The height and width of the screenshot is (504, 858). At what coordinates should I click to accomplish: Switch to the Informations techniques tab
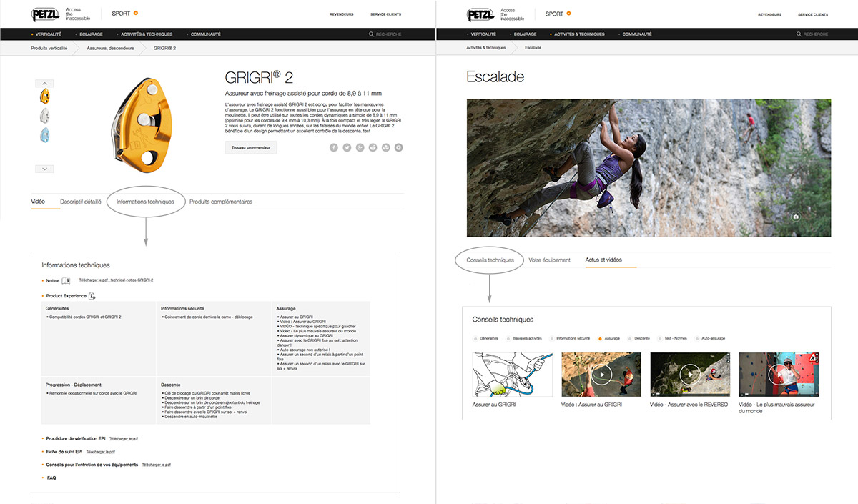coord(145,202)
